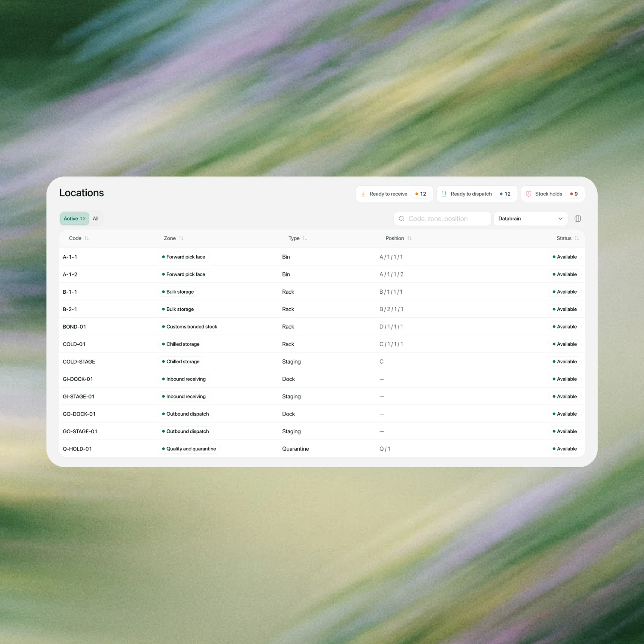Open the column layout icon

click(x=578, y=219)
